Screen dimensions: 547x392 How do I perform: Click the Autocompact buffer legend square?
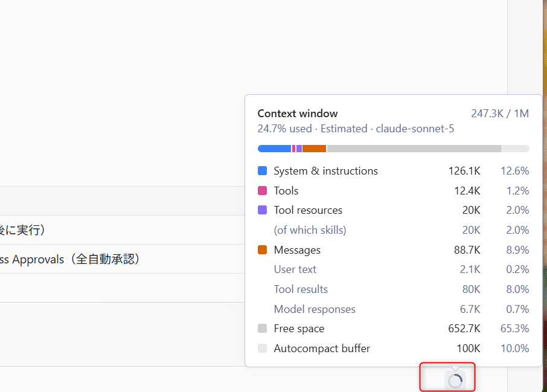(263, 349)
